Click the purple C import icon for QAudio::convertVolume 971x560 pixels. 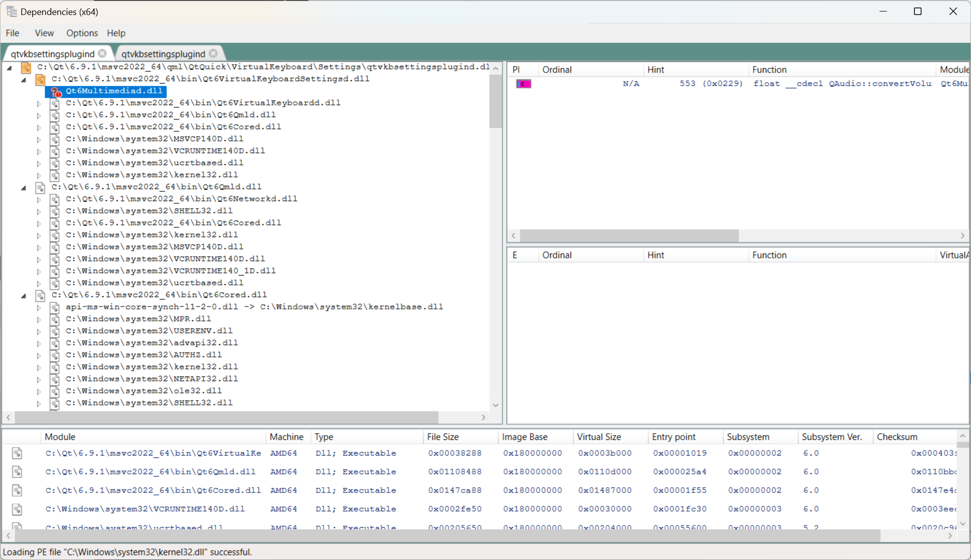[523, 83]
